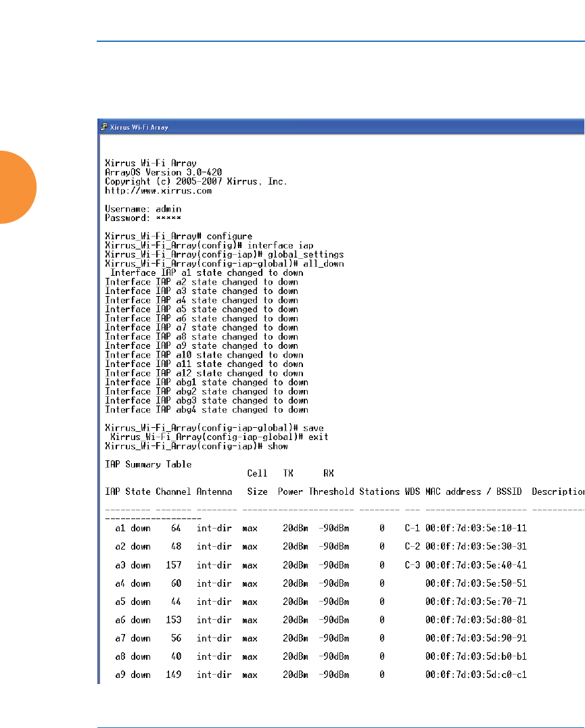Screen dimensions: 585x728
Task: Click 'Interface IAP a12 state changed to down'
Action: pyautogui.click(x=204, y=373)
